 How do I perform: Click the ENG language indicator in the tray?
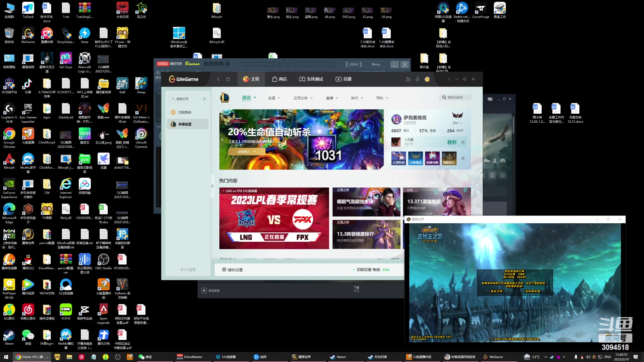(608, 357)
